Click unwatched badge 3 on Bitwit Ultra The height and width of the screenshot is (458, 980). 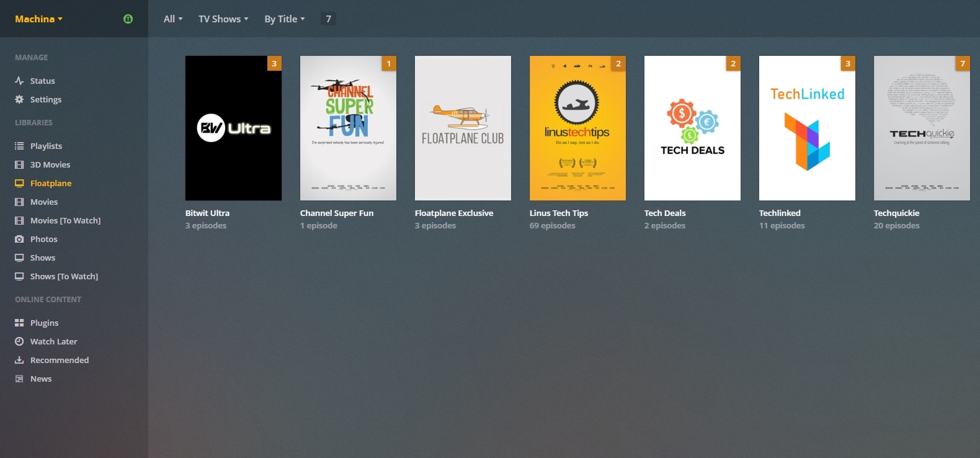pyautogui.click(x=274, y=63)
